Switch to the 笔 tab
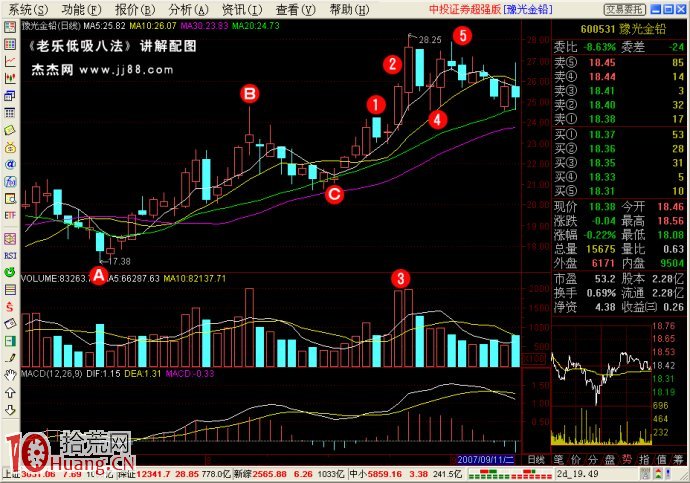The height and width of the screenshot is (483, 690). 559,460
